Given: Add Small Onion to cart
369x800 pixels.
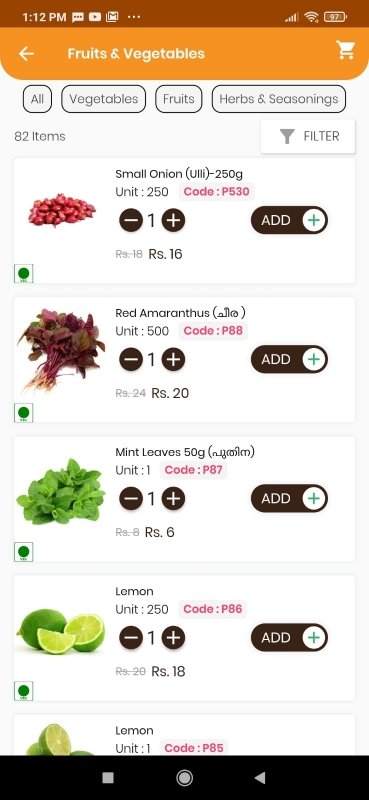Looking at the screenshot, I should point(289,220).
